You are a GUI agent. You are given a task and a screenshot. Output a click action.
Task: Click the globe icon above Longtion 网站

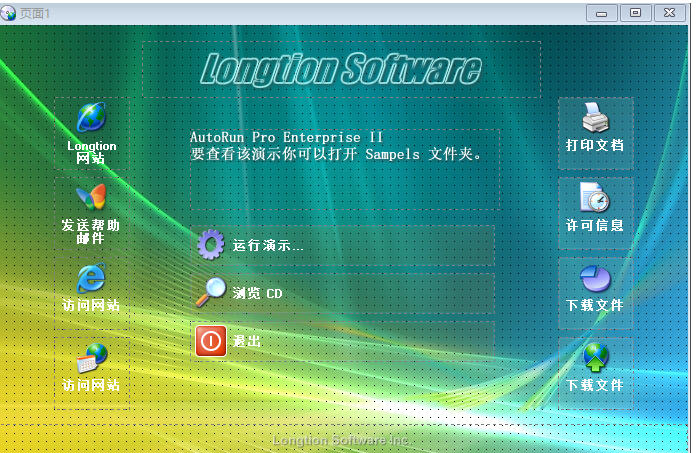tap(91, 117)
